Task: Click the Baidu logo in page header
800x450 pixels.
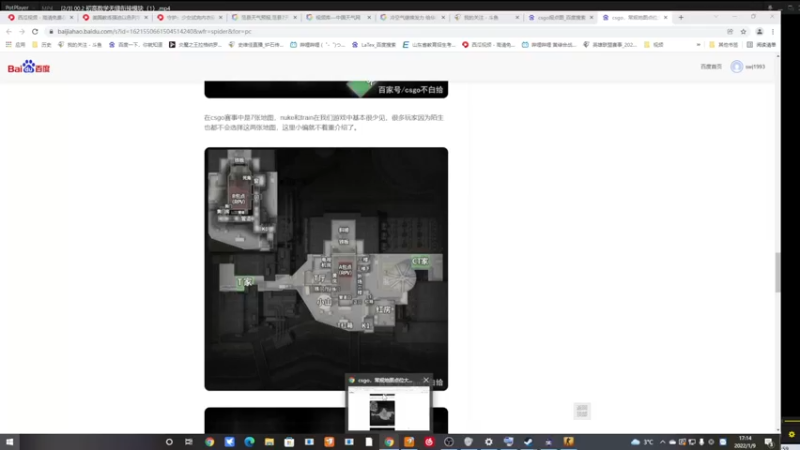Action: [x=29, y=67]
